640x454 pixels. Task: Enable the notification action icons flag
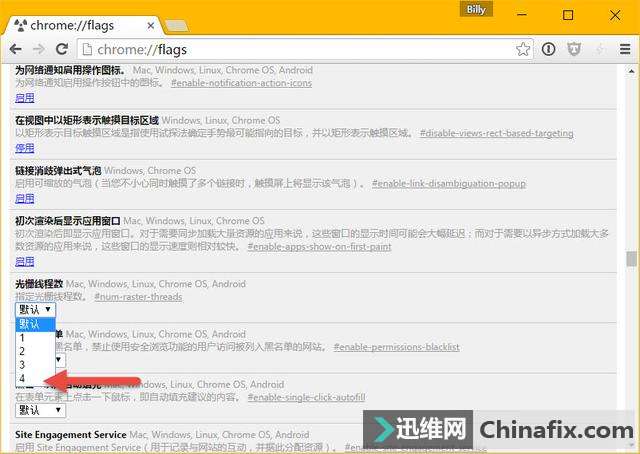[x=24, y=98]
